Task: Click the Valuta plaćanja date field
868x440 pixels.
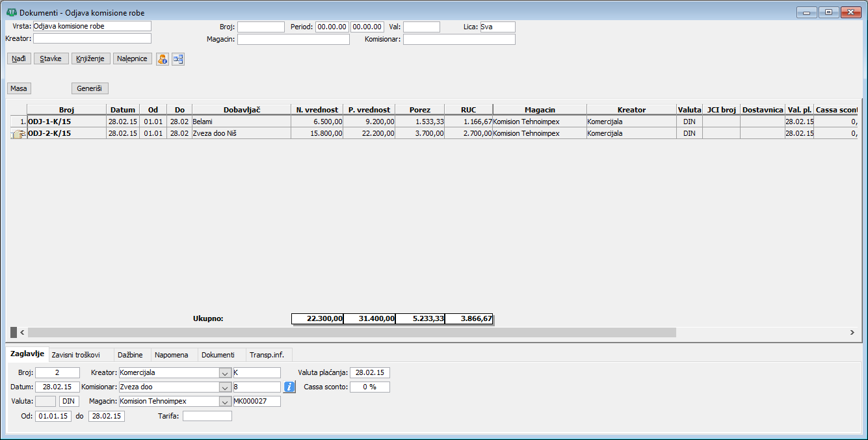Action: click(369, 373)
